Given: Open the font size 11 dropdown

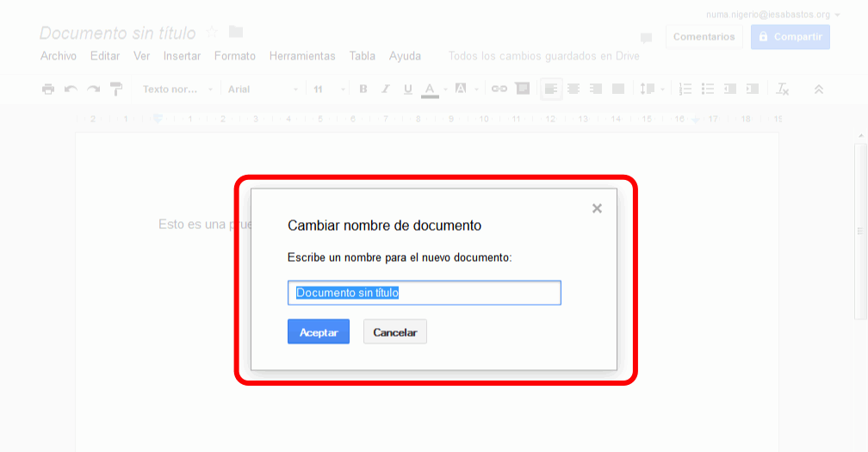Looking at the screenshot, I should point(329,89).
